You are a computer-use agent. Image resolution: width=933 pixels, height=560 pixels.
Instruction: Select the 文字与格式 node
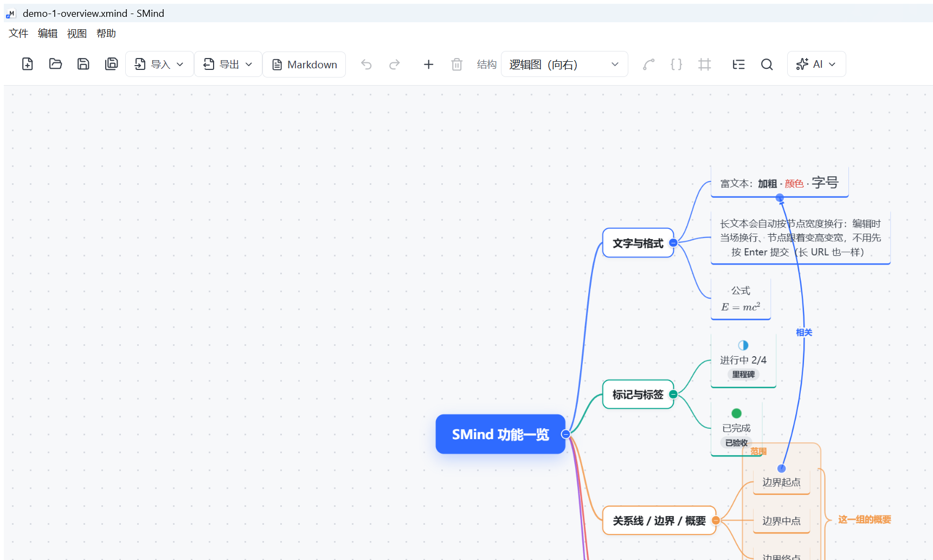[638, 243]
